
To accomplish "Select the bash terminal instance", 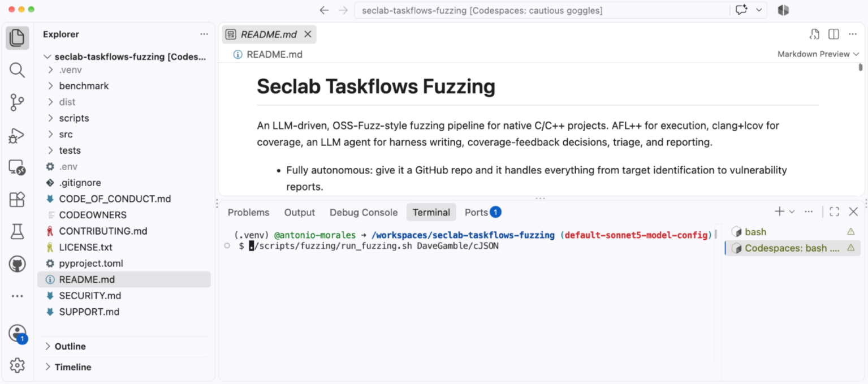I will pyautogui.click(x=793, y=232).
